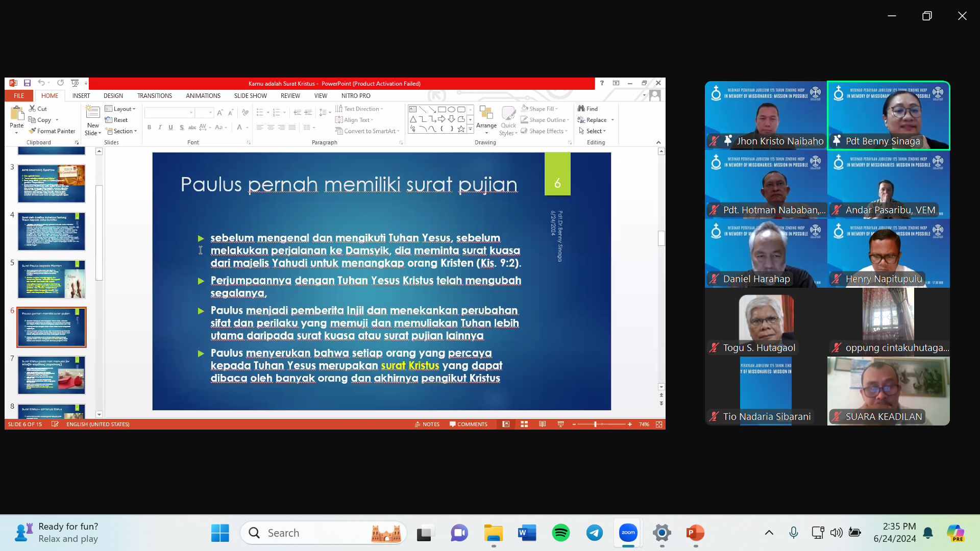Image resolution: width=980 pixels, height=551 pixels.
Task: Click the Save icon in PowerPoint quick access toolbar
Action: pyautogui.click(x=27, y=83)
